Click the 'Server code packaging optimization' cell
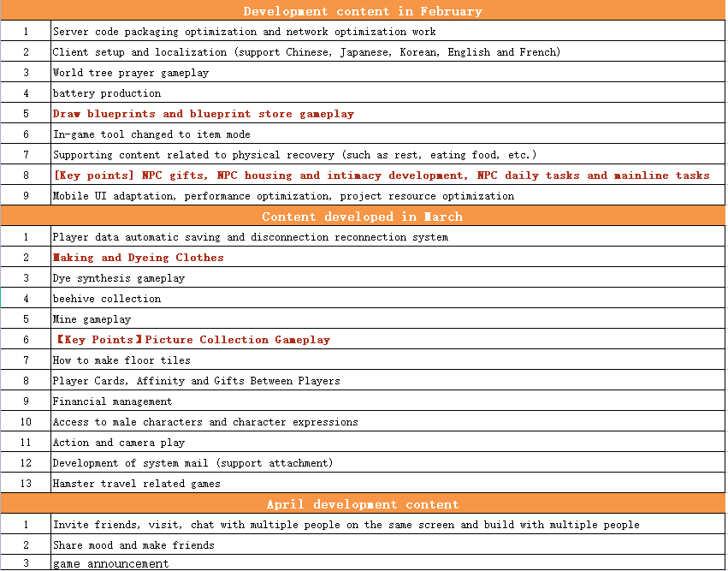Image resolution: width=728 pixels, height=571 pixels. point(244,32)
